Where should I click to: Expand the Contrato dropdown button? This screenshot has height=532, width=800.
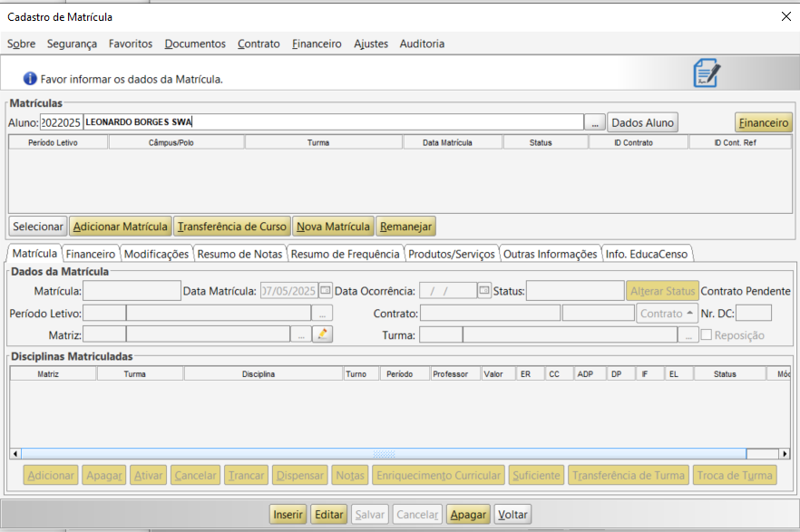pos(667,313)
